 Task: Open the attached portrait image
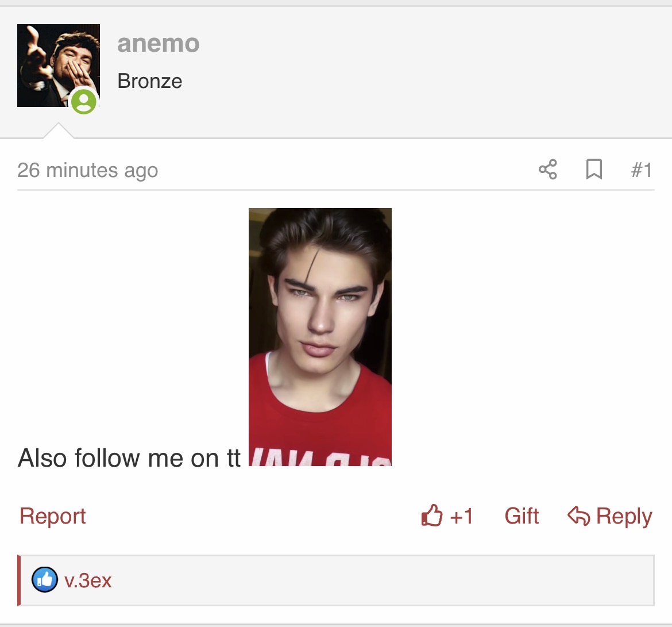(320, 337)
